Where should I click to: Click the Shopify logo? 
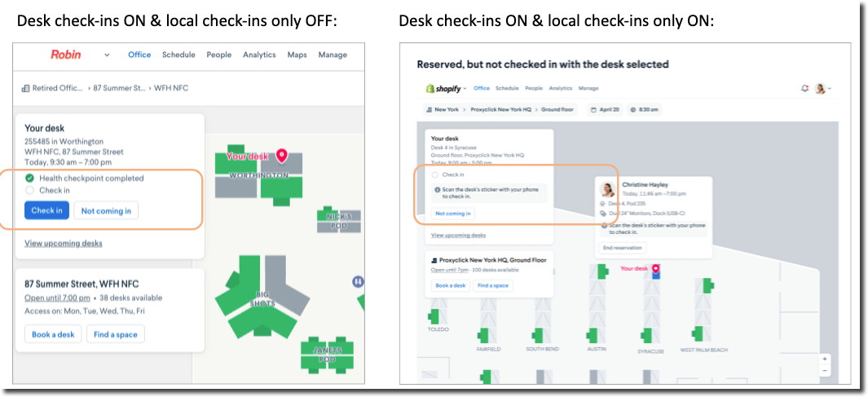[x=443, y=89]
